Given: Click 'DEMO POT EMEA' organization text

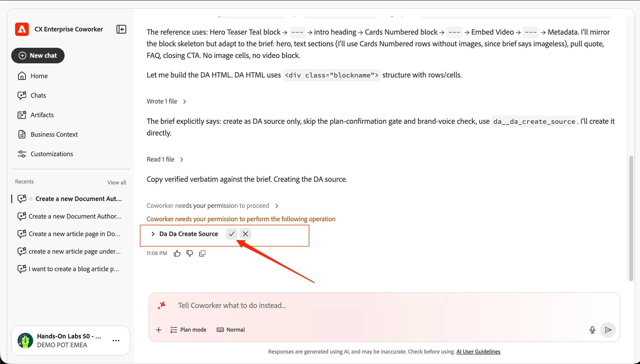Looking at the screenshot, I should click(x=62, y=345).
